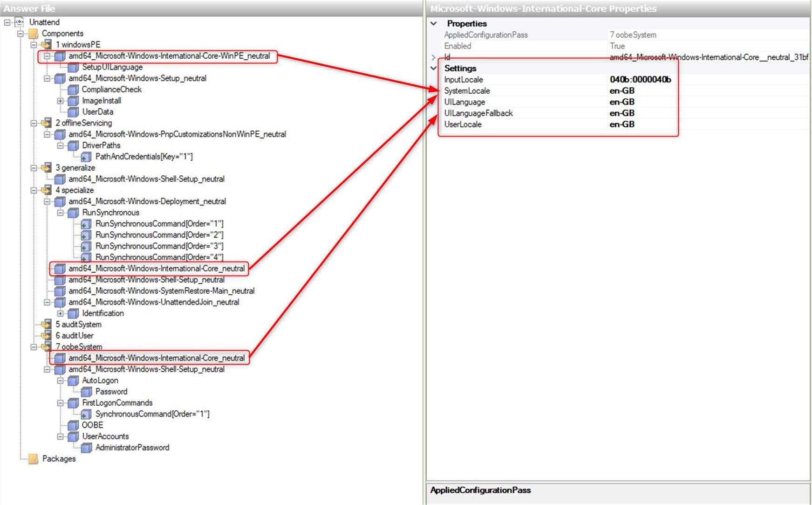Collapse the DriverPaths node
This screenshot has height=505, width=812.
tap(60, 145)
